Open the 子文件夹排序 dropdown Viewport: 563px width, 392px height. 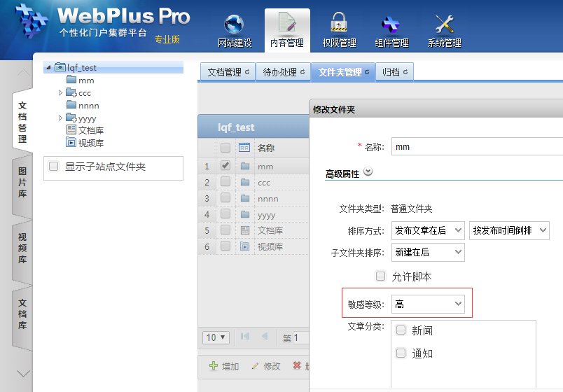428,252
